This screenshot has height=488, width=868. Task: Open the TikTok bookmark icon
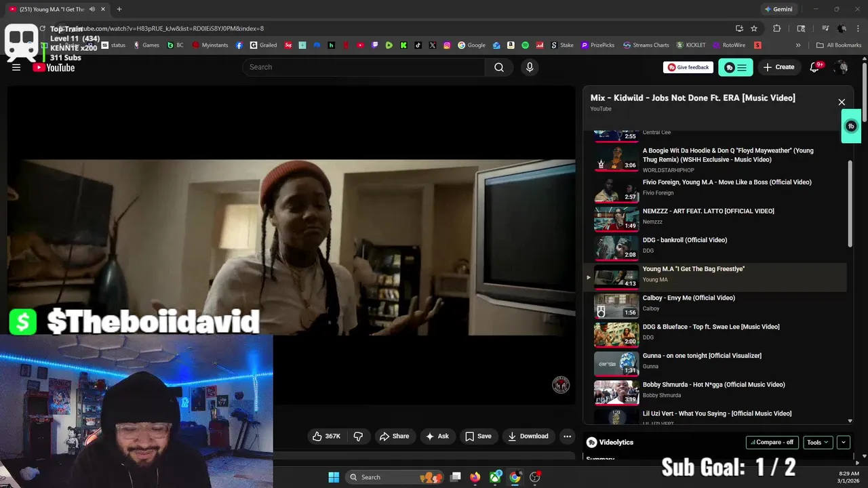click(x=418, y=45)
